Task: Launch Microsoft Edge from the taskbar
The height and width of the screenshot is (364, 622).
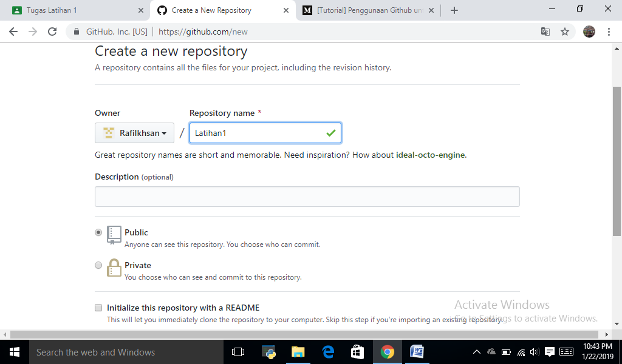Action: (328, 352)
